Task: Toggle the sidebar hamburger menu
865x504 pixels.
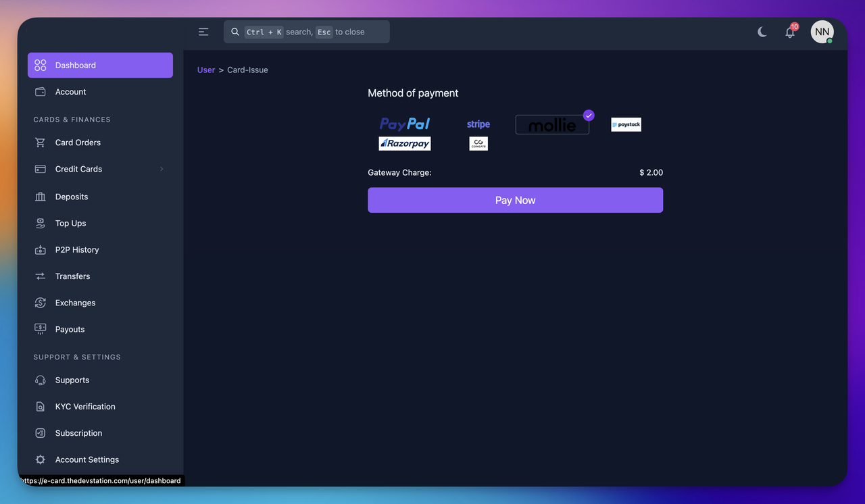Action: tap(203, 32)
